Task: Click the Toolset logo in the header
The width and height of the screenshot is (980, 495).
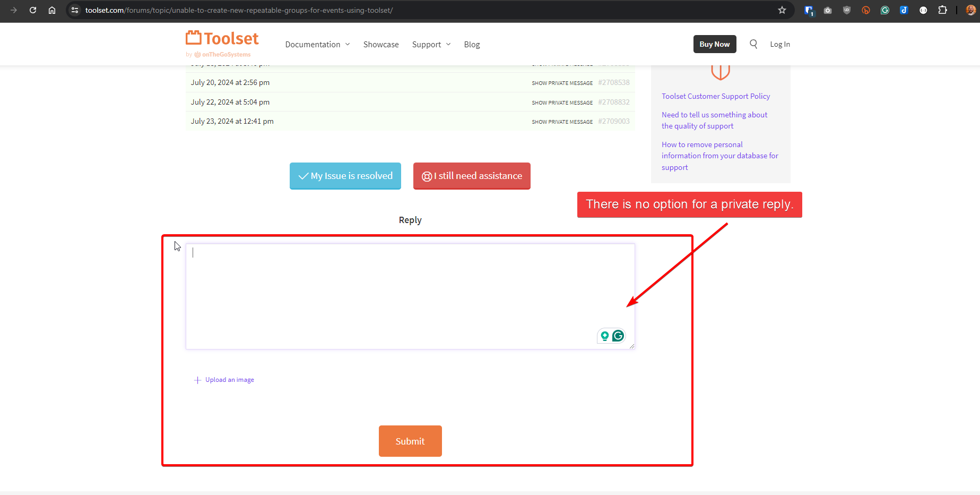Action: pyautogui.click(x=222, y=39)
